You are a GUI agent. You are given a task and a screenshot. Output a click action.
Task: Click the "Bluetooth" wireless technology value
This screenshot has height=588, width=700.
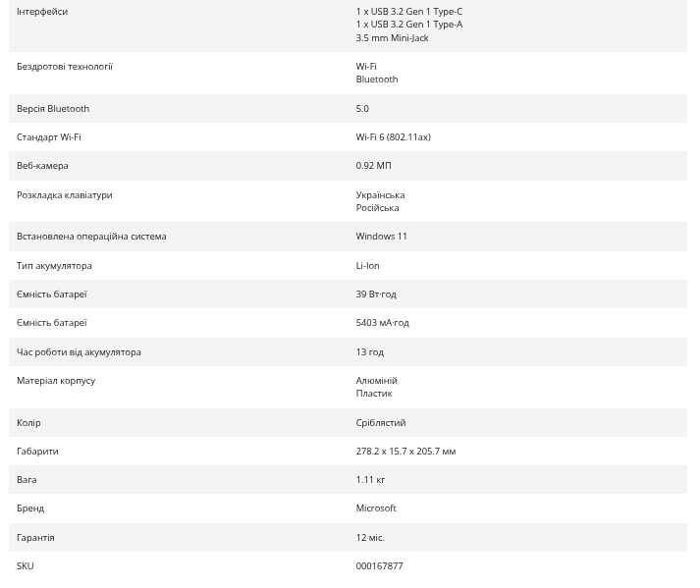coord(376,79)
